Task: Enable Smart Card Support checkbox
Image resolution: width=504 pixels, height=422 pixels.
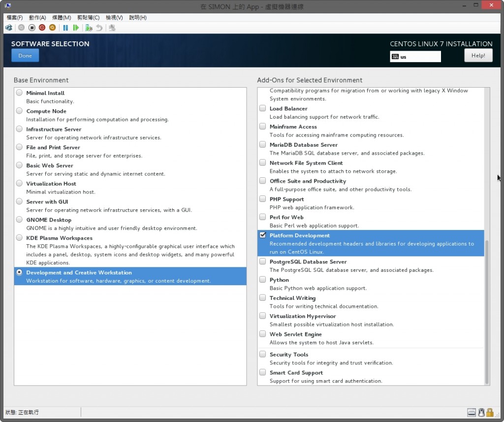Action: pyautogui.click(x=263, y=372)
